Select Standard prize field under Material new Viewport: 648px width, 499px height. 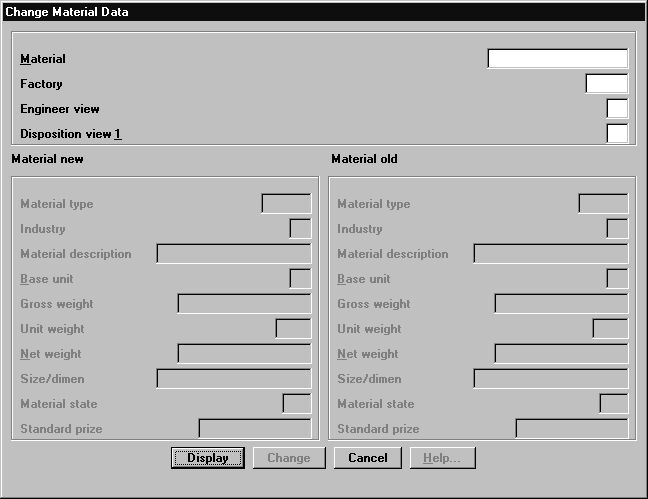click(255, 429)
